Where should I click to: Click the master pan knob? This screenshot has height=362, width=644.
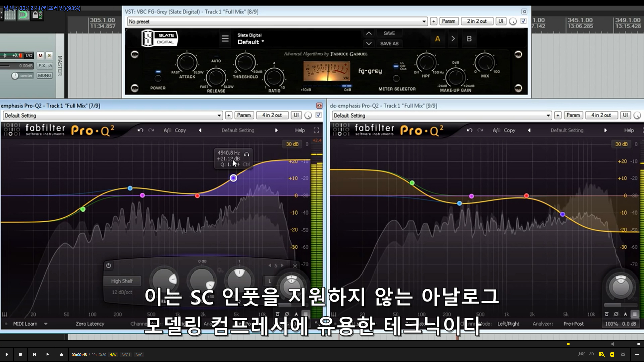click(15, 76)
